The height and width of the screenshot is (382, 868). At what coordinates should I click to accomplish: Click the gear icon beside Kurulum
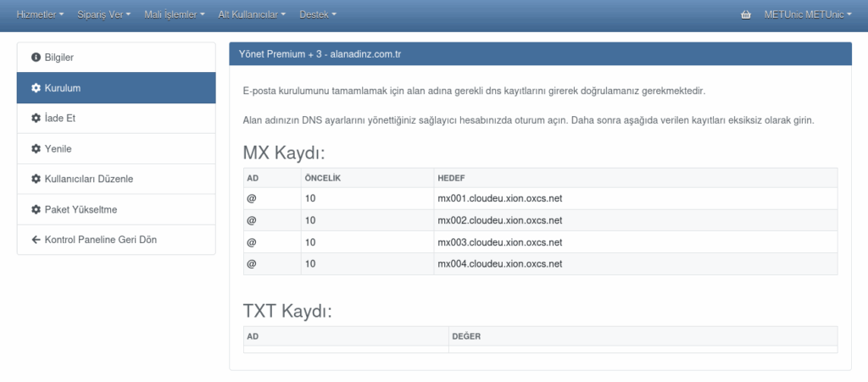36,88
